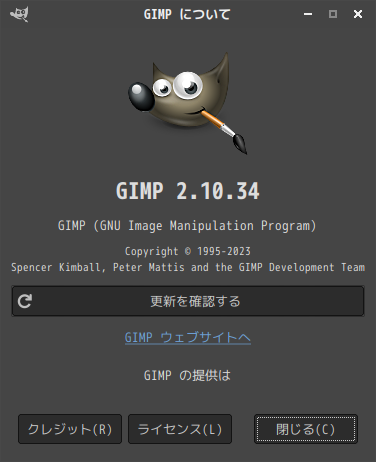
Task: Open the credits with クレジット(R) button
Action: pyautogui.click(x=70, y=429)
